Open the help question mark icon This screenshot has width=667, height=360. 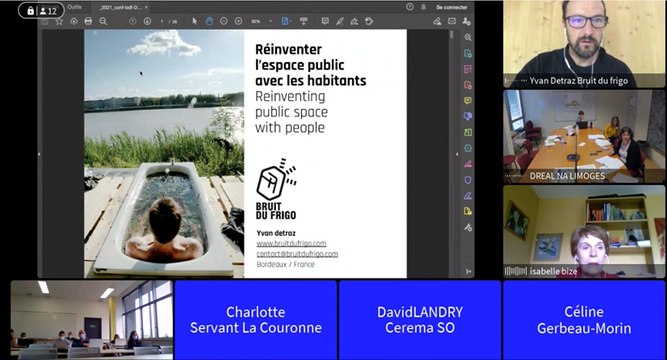tap(409, 7)
